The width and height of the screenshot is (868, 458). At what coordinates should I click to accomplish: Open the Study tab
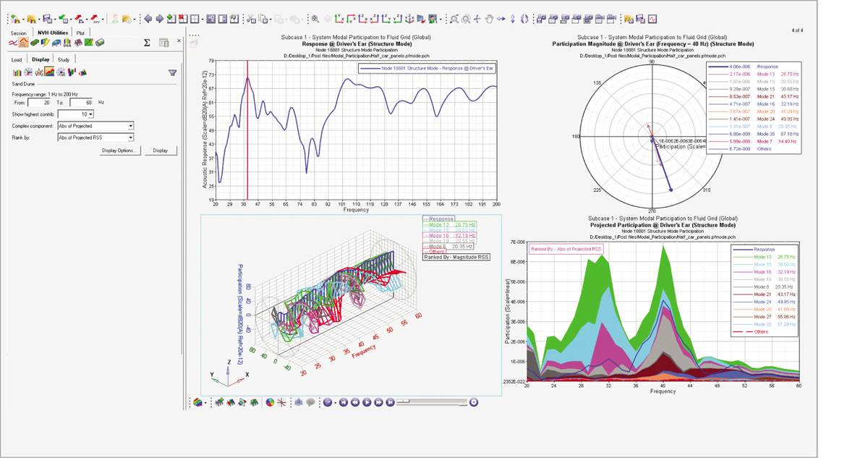point(64,59)
